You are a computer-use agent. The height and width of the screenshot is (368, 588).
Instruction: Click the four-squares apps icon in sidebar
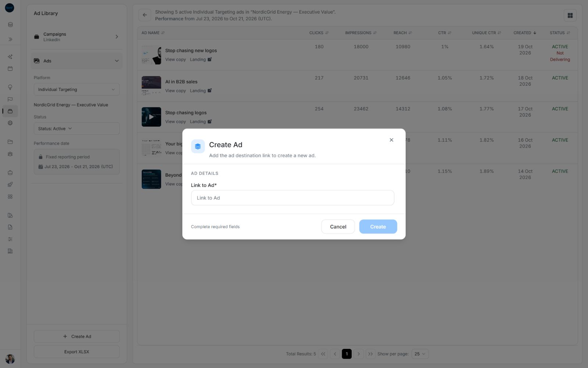tap(10, 197)
